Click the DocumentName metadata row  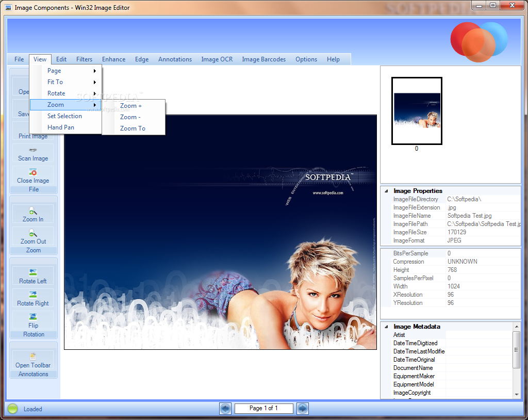click(452, 368)
